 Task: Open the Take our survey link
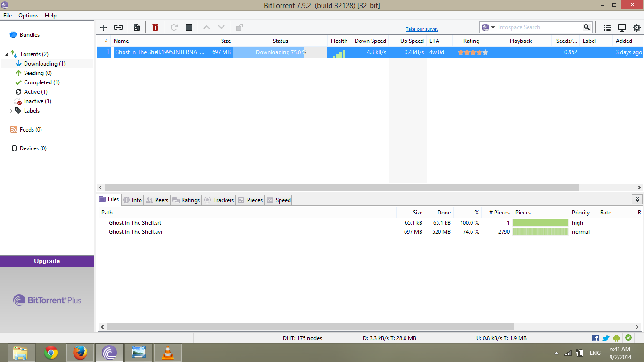point(422,29)
